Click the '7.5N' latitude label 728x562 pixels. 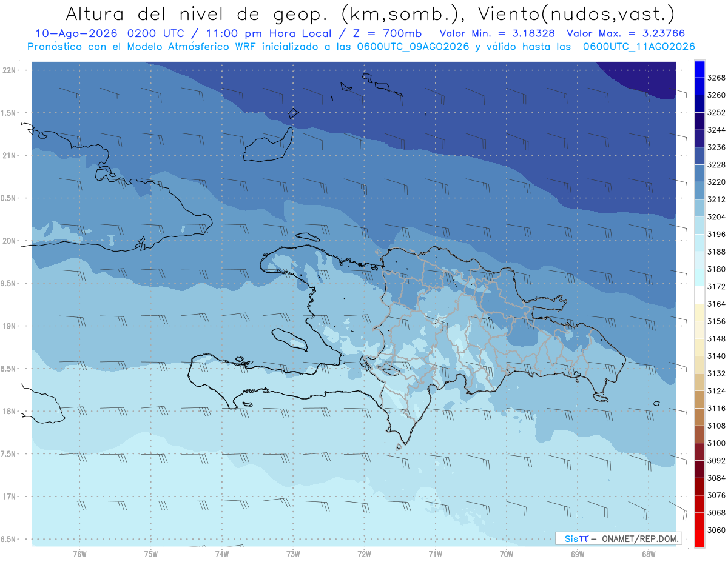[8, 454]
